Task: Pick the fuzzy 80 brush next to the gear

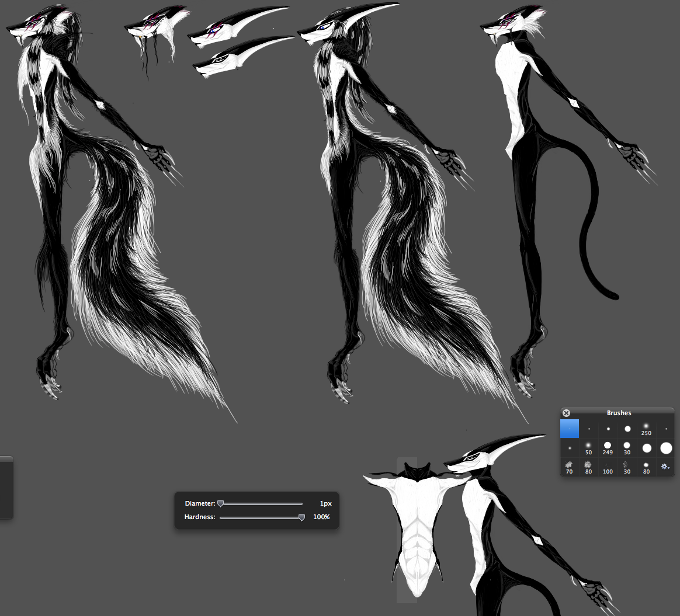Action: coord(646,467)
